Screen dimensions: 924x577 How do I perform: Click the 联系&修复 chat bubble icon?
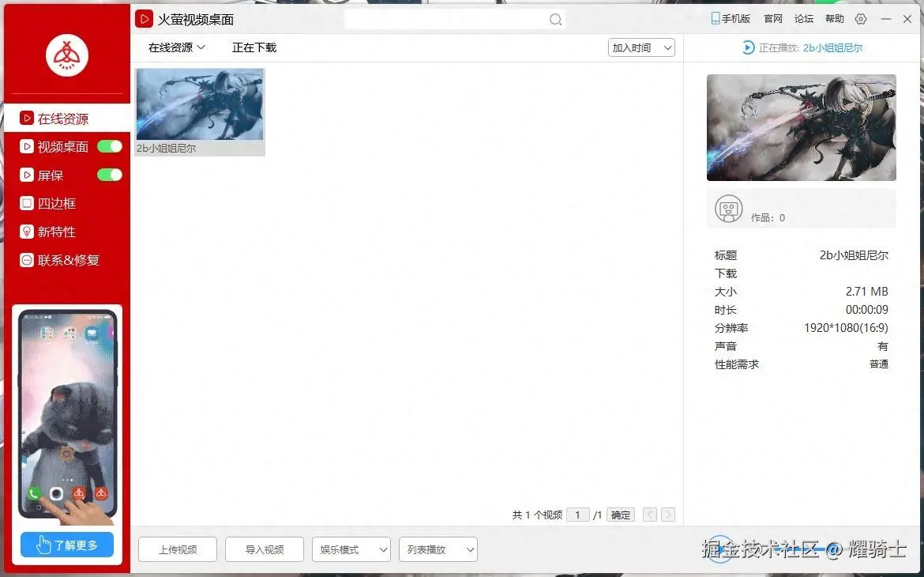click(x=27, y=259)
